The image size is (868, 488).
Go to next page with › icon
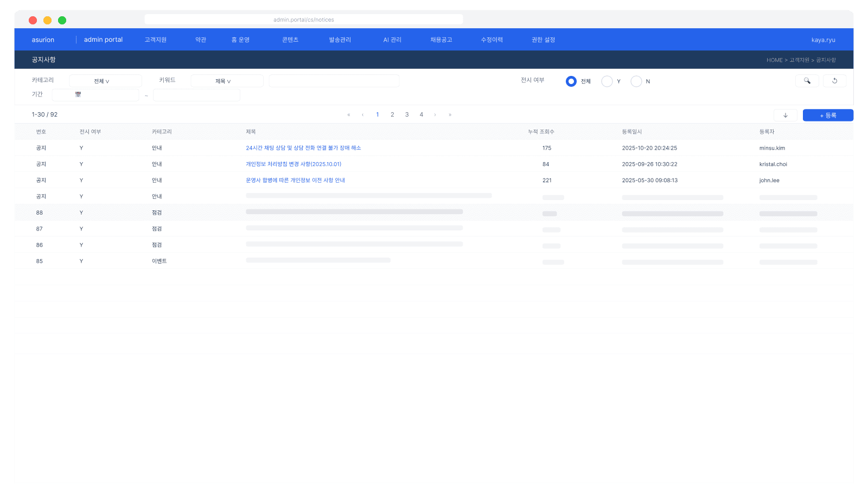pyautogui.click(x=435, y=115)
